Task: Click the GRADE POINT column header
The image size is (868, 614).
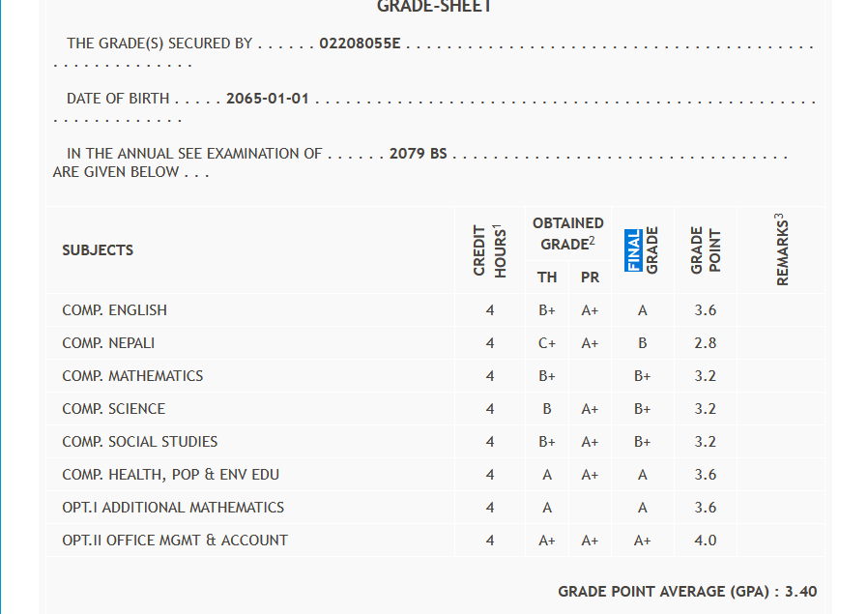Action: click(706, 250)
